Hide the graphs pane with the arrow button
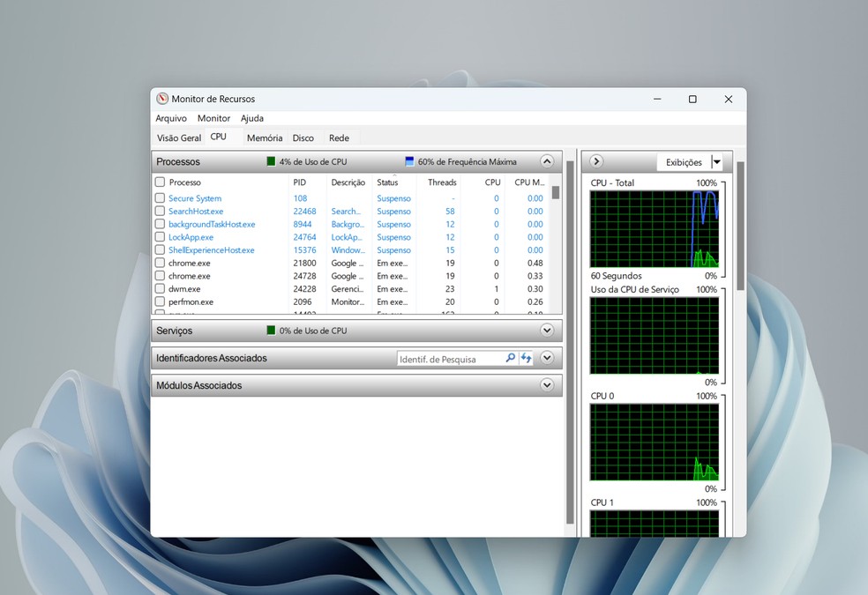This screenshot has width=868, height=595. click(x=596, y=161)
